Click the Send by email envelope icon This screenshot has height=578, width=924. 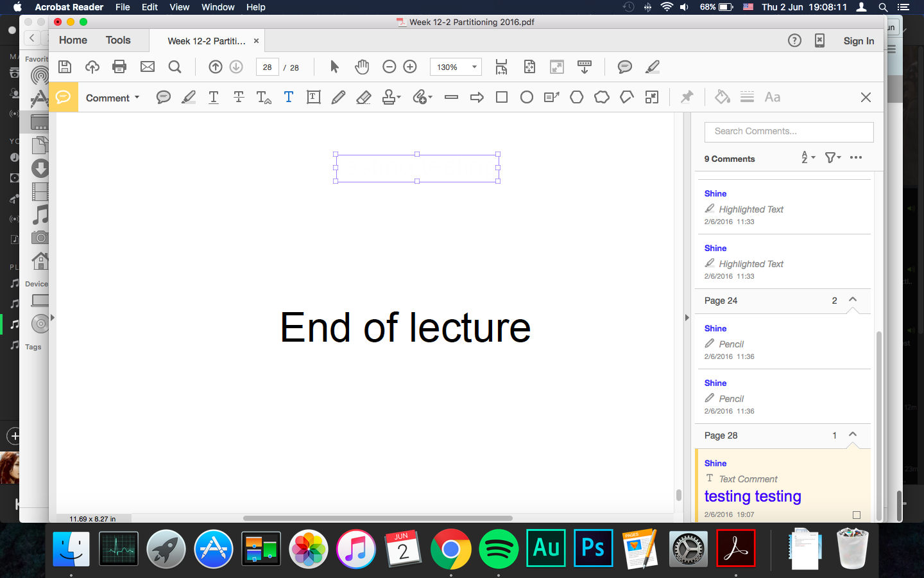coord(148,67)
